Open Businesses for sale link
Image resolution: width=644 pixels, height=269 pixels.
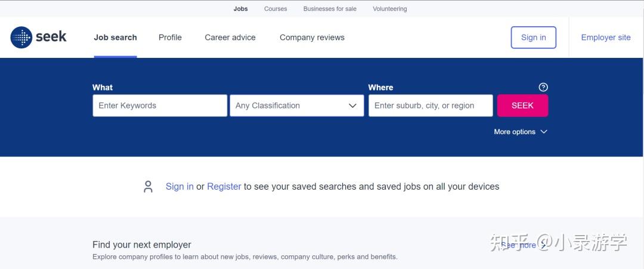pos(330,9)
